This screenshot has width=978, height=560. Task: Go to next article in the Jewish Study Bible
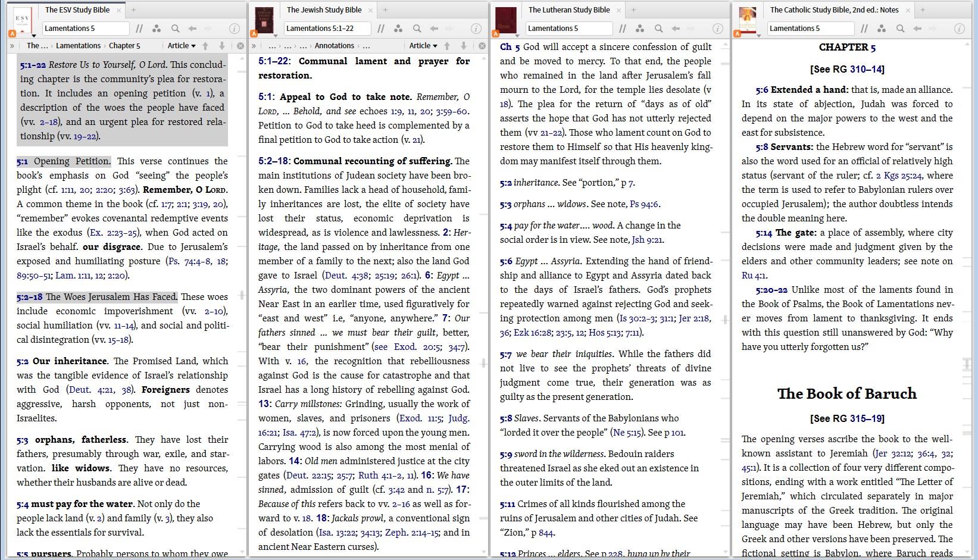click(464, 46)
